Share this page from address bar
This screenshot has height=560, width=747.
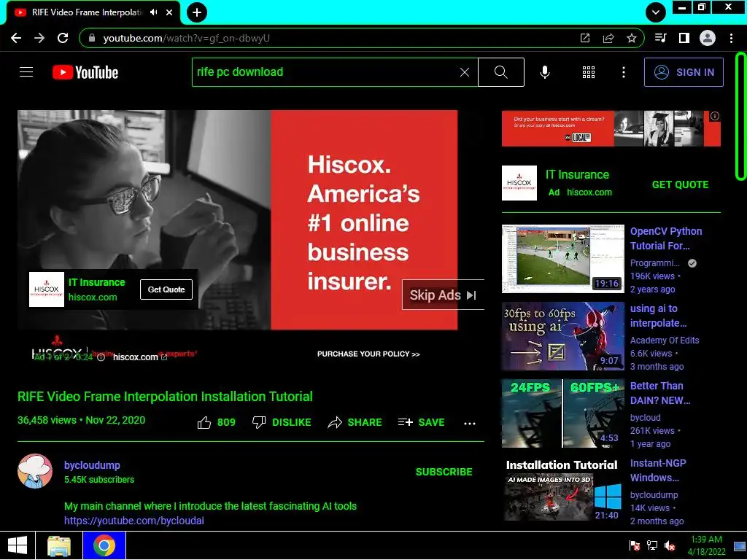point(608,38)
